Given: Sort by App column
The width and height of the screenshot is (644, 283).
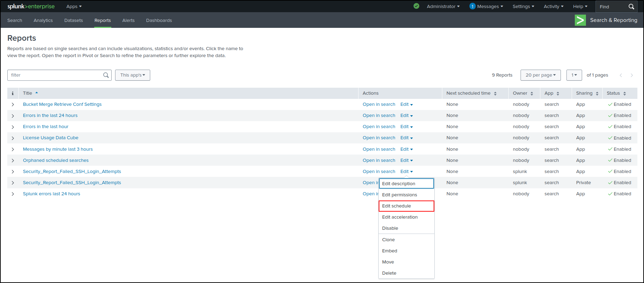Looking at the screenshot, I should click(x=558, y=93).
